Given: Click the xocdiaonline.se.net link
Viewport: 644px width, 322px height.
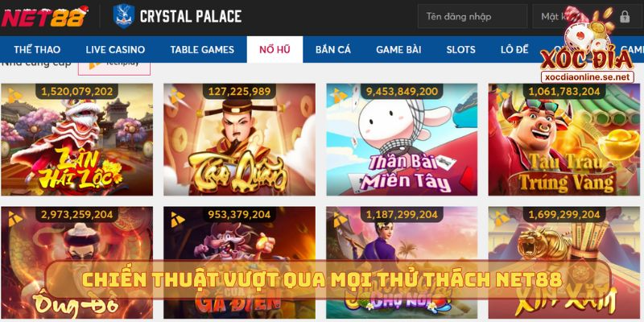Looking at the screenshot, I should 588,76.
